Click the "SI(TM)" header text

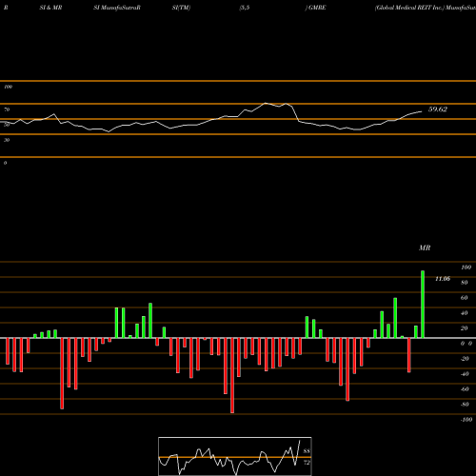point(181,8)
